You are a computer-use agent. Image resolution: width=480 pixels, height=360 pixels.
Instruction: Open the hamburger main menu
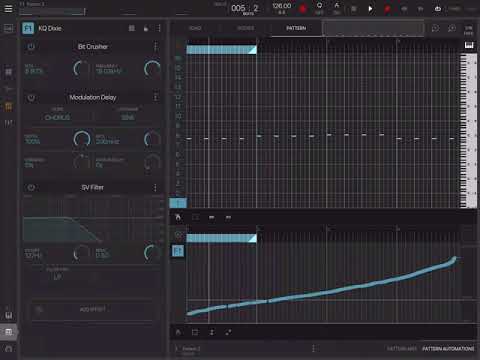tap(8, 9)
